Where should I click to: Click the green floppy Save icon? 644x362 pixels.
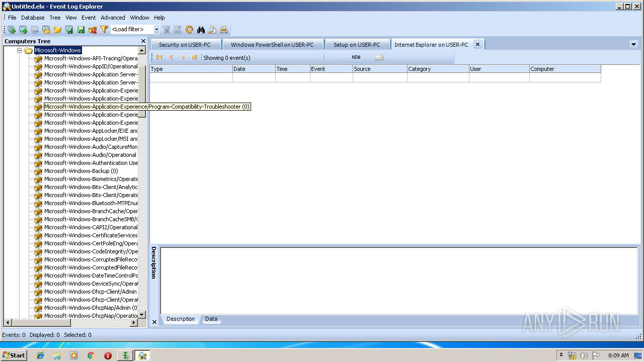pyautogui.click(x=81, y=30)
